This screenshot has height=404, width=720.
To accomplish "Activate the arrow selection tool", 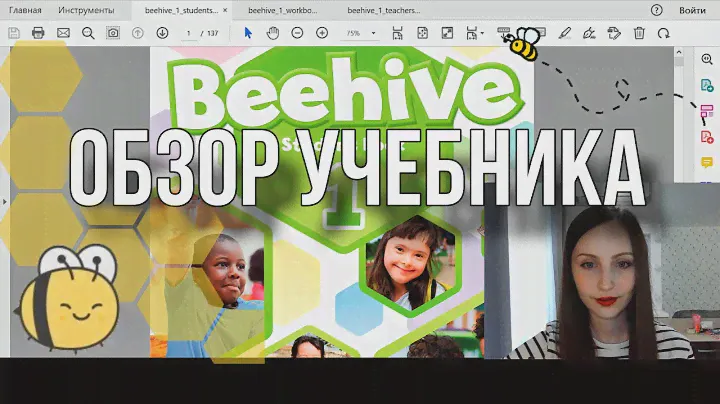I will pyautogui.click(x=248, y=33).
